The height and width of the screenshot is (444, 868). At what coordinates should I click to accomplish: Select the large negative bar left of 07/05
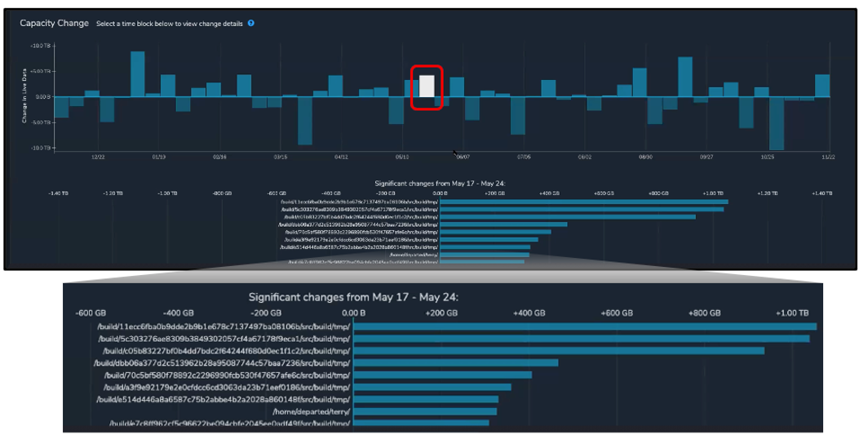click(x=518, y=115)
